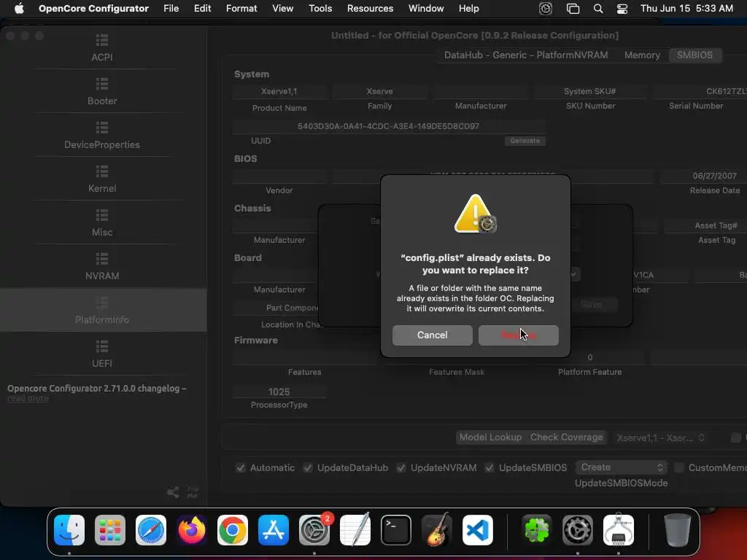Open System Settings with badge in Dock
The height and width of the screenshot is (560, 747).
(x=314, y=530)
